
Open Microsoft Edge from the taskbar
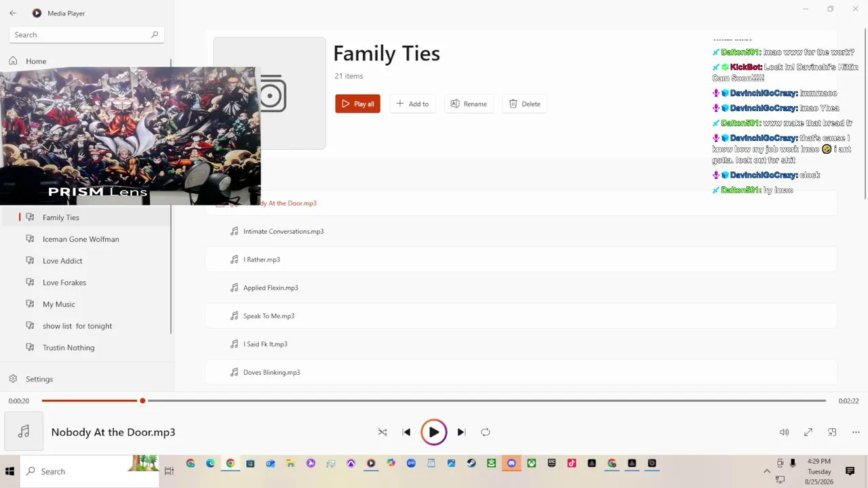pos(210,464)
